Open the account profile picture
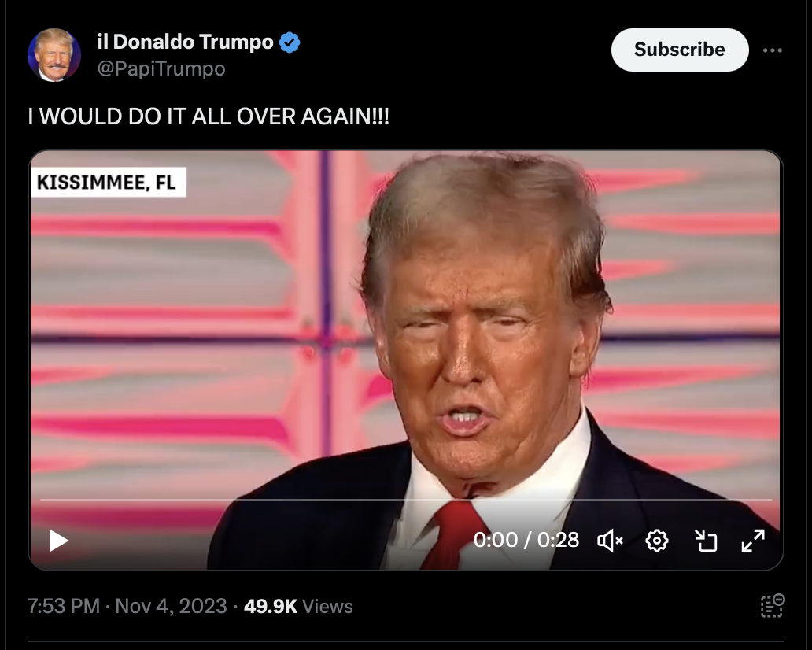The width and height of the screenshot is (812, 650). 54,55
